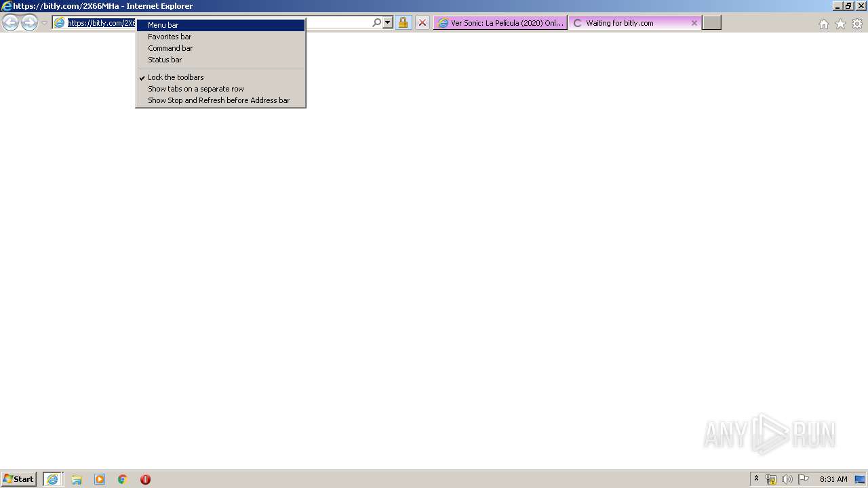Open a new tab button
868x488 pixels.
point(711,22)
